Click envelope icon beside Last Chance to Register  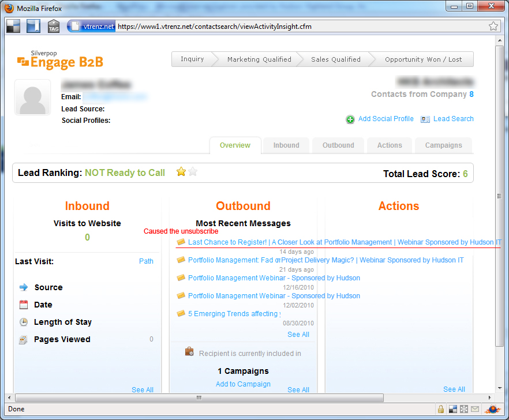tap(181, 242)
